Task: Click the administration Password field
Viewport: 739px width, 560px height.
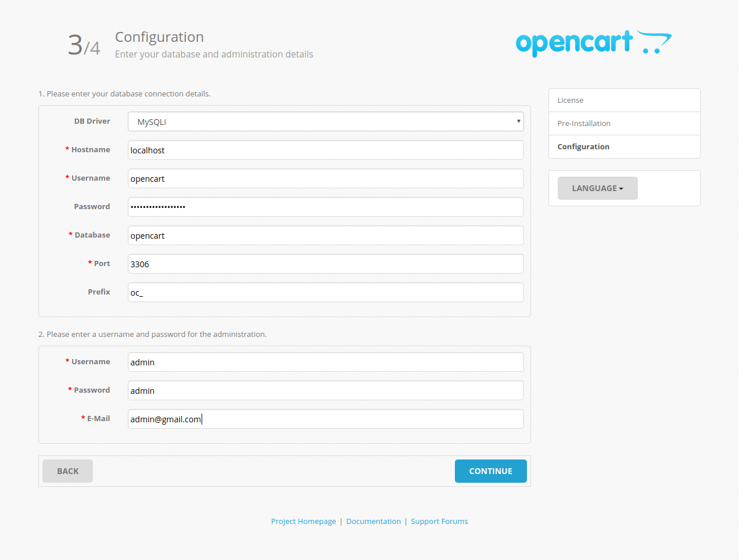Action: [325, 390]
